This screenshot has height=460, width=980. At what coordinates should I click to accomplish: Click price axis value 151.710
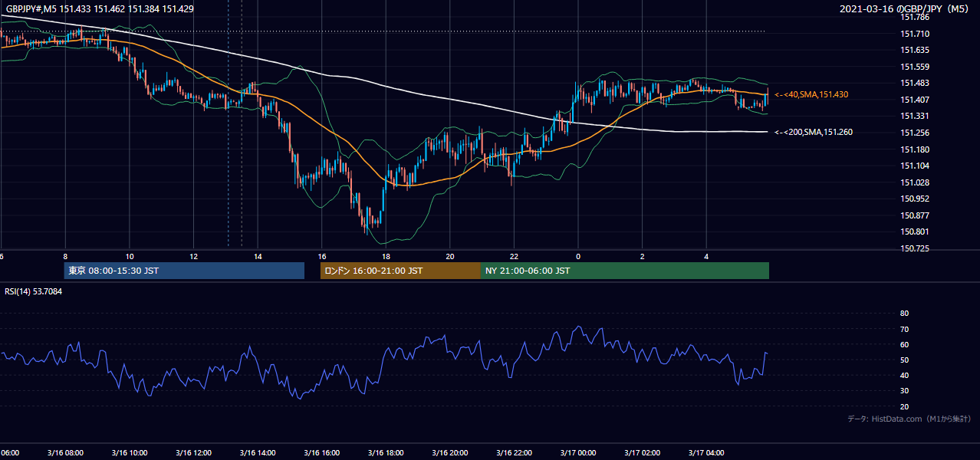[x=915, y=34]
